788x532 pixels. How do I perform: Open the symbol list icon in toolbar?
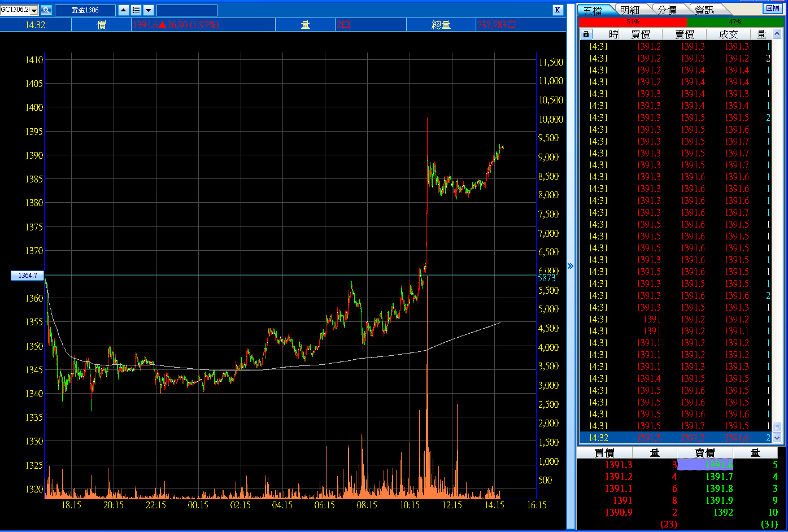point(136,10)
